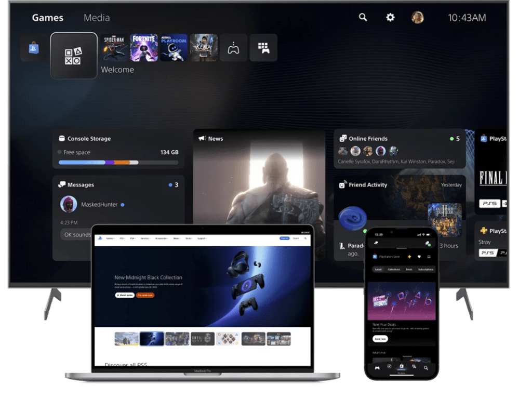532x398 pixels.
Task: Tap wishlist heart icon on phone
Action: tap(419, 257)
